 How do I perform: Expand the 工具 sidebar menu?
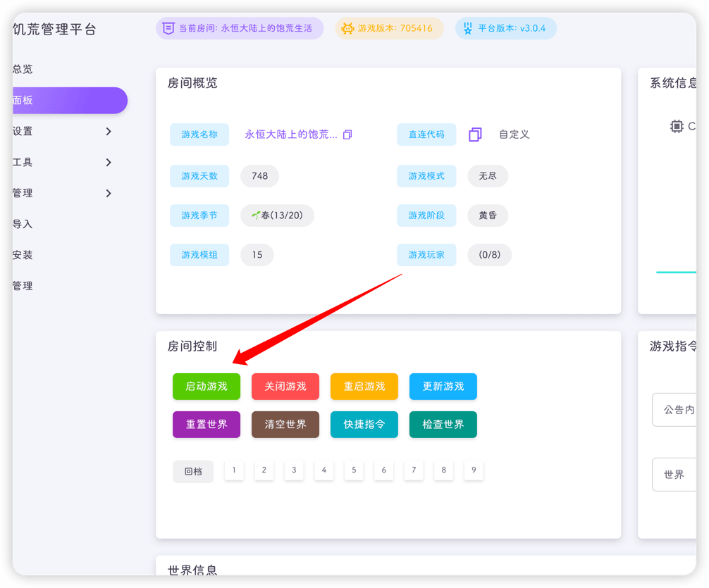56,162
